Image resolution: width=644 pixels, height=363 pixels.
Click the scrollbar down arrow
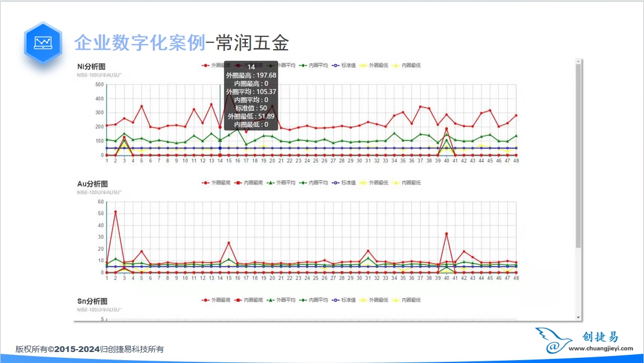[579, 317]
